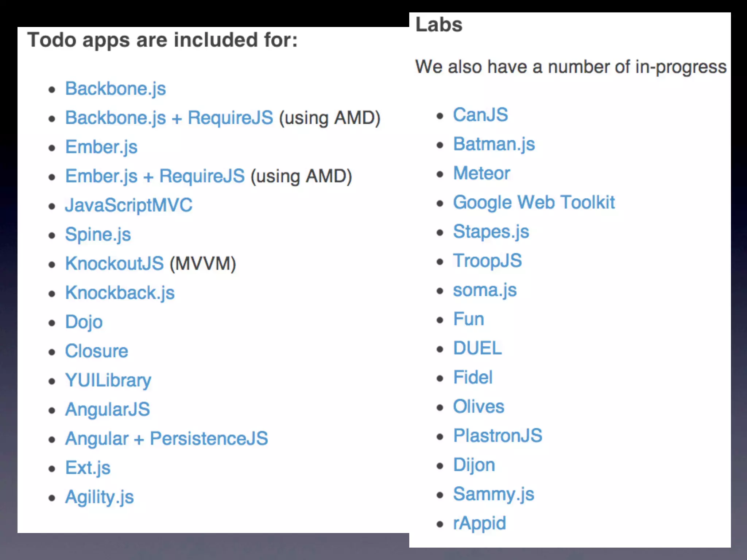Open the JavaScriptMVC link
The width and height of the screenshot is (747, 560).
tap(128, 205)
